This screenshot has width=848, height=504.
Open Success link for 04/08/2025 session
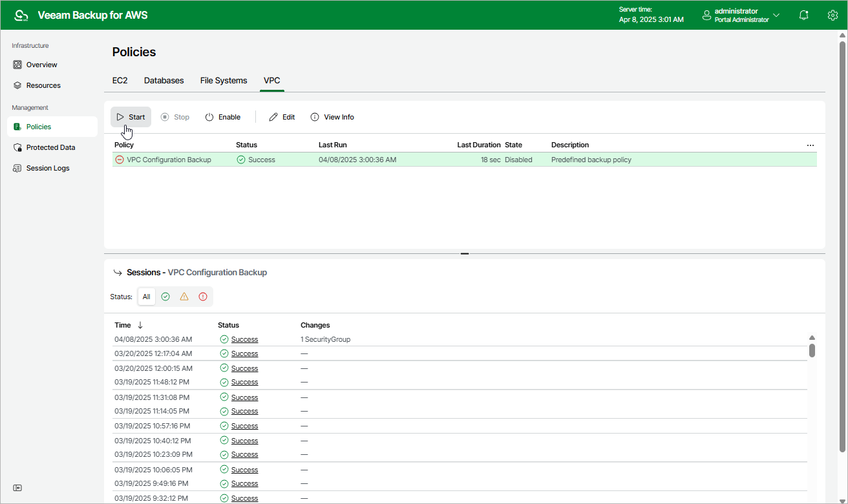click(244, 339)
